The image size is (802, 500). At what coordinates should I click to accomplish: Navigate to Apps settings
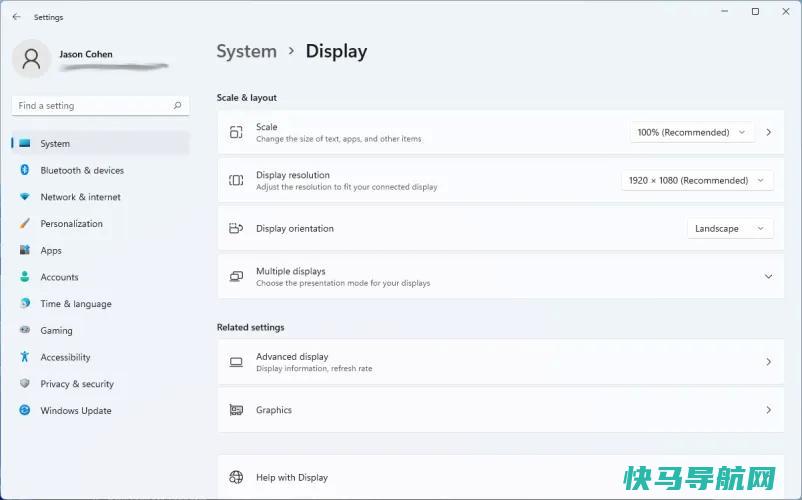[x=100, y=250]
